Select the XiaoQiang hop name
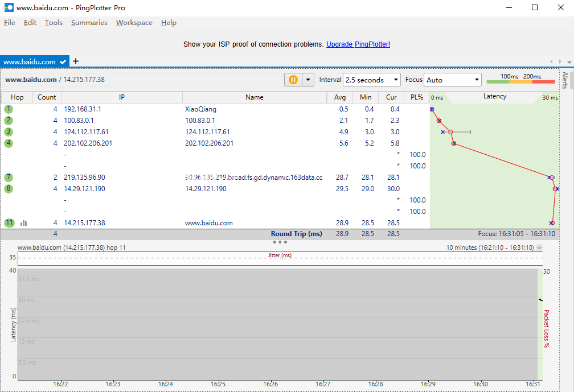The width and height of the screenshot is (574, 392). [x=200, y=109]
